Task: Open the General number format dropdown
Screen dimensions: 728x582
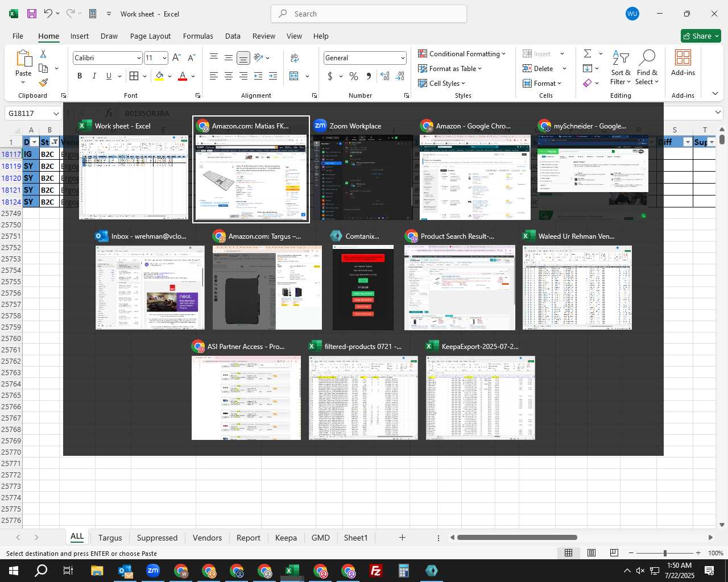Action: (x=403, y=58)
